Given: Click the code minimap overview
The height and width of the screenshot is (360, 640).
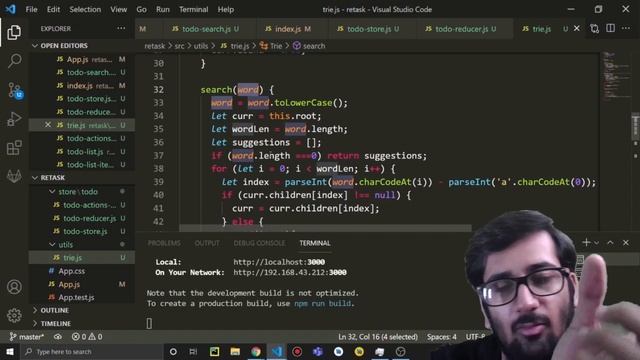Looking at the screenshot, I should click(x=616, y=76).
